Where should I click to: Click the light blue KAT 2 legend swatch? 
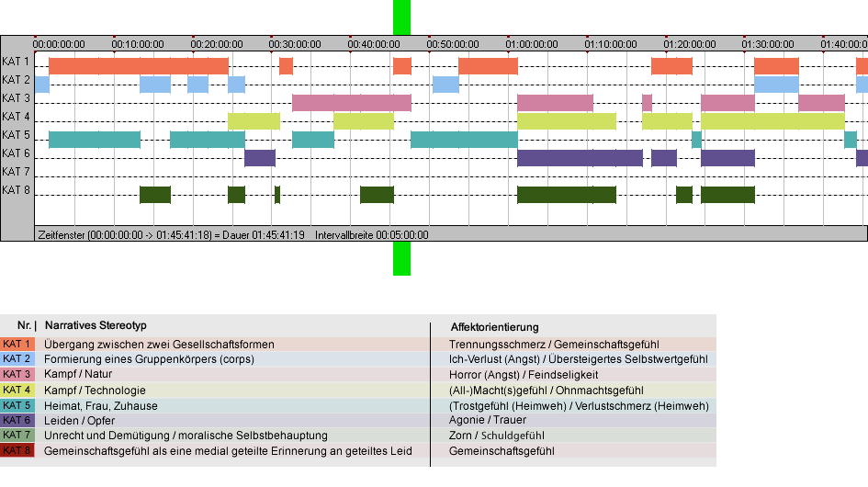click(17, 359)
